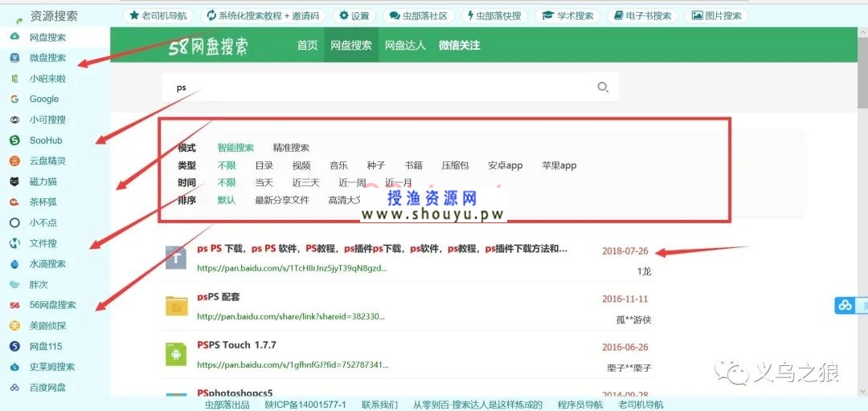Open 电子书搜索 in top toolbar
868x411 pixels.
coord(643,15)
